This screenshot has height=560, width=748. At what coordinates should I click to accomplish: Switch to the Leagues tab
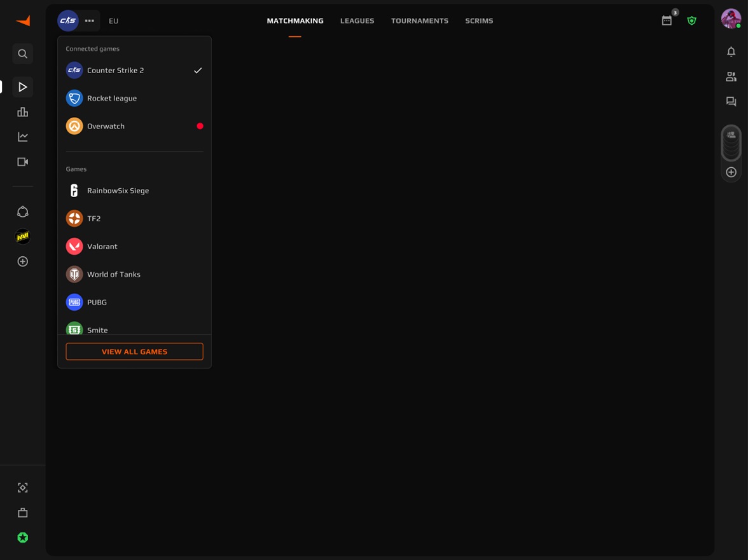[x=357, y=20]
